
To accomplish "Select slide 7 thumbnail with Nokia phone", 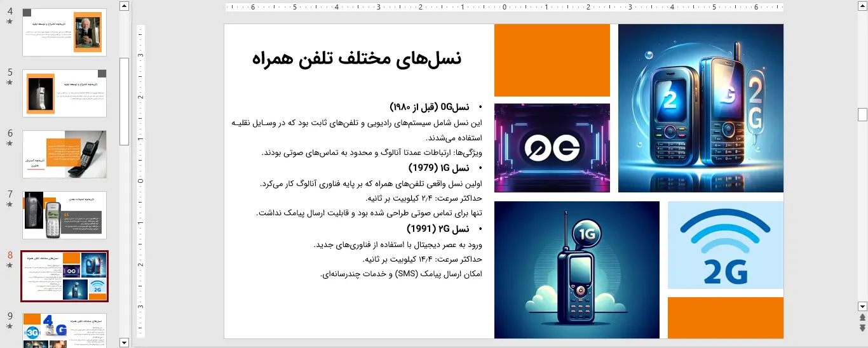I will (x=64, y=215).
